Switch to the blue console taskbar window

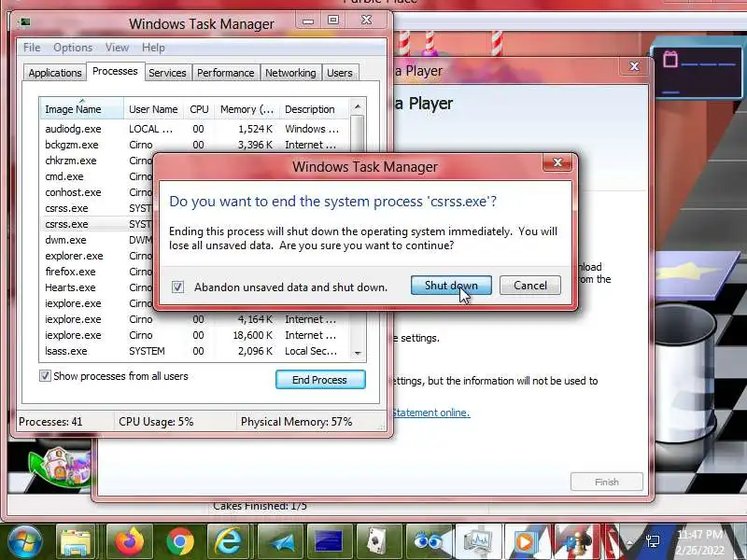point(330,541)
